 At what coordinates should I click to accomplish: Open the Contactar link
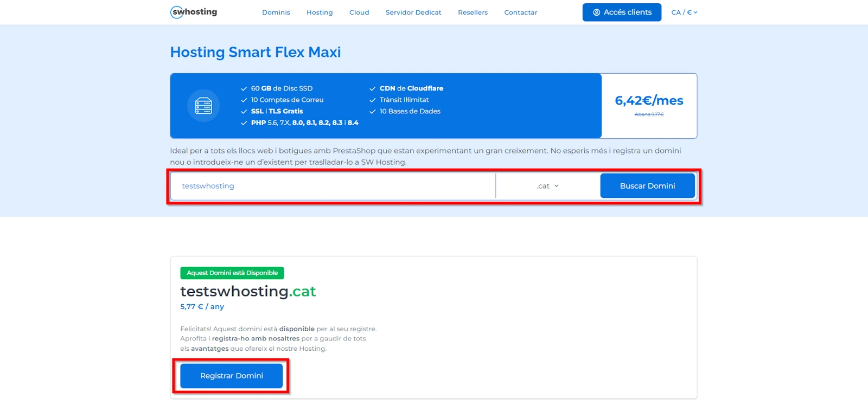tap(521, 12)
